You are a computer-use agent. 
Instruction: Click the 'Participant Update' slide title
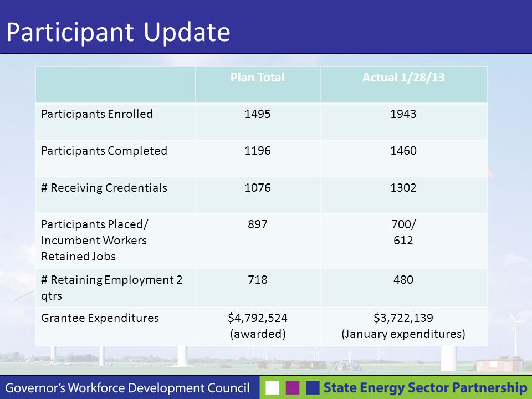coord(118,32)
